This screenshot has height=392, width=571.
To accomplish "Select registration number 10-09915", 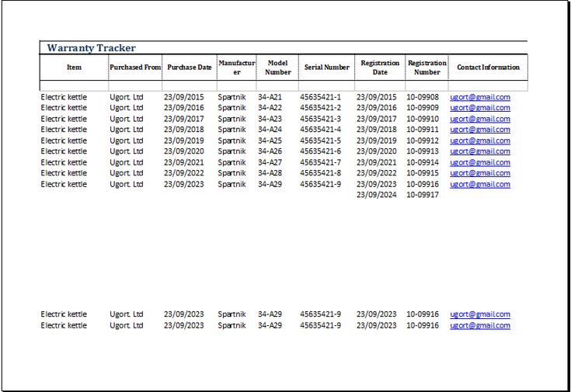I will point(423,173).
